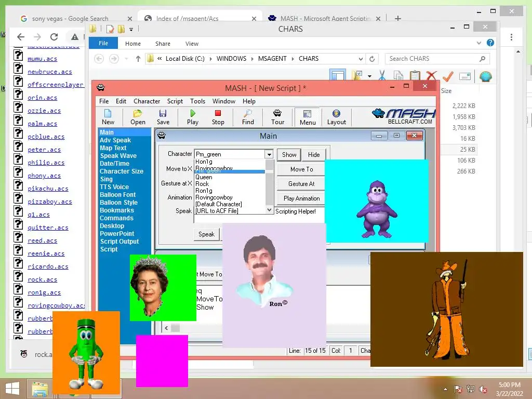Click the script editor's horizontal scroll left arrow
This screenshot has height=399, width=532.
[166, 328]
